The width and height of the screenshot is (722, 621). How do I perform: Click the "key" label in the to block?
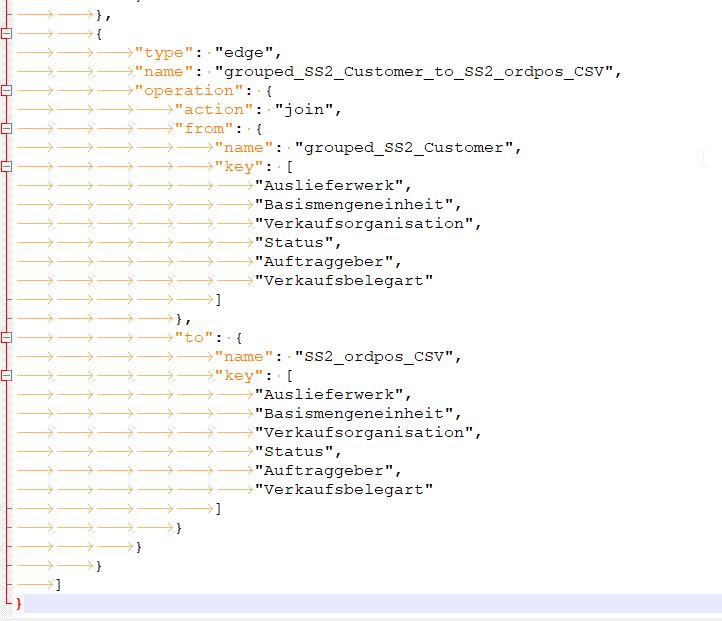(x=239, y=376)
